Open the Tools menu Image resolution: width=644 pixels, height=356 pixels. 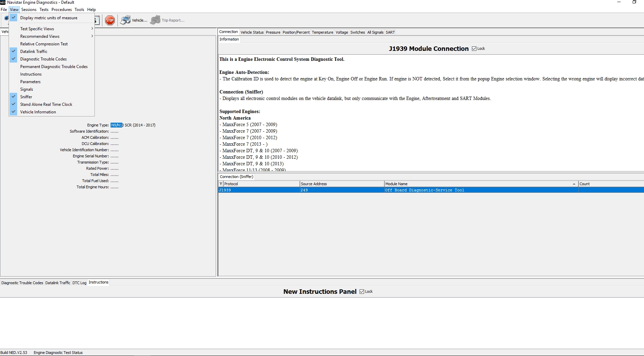79,9
